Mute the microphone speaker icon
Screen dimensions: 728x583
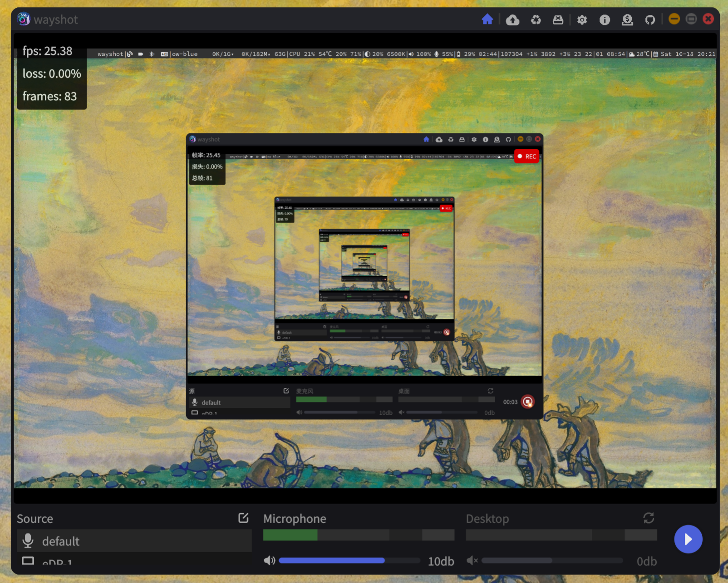(269, 560)
